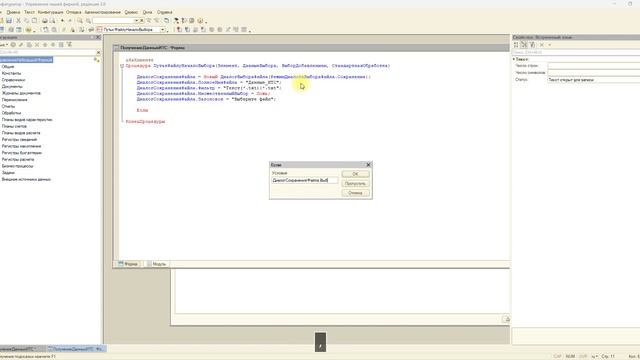640x360 pixels.
Task: Select Документы in configuration tree
Action: coord(12,87)
